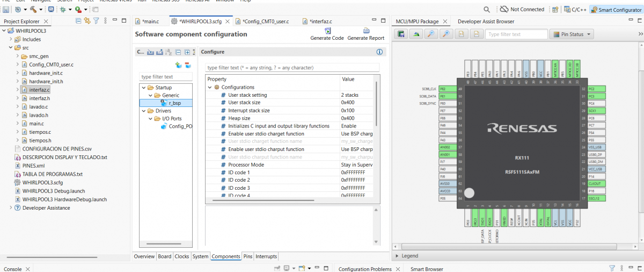
Task: Click the Fit to width icon in the package toolbar
Action: (x=476, y=34)
